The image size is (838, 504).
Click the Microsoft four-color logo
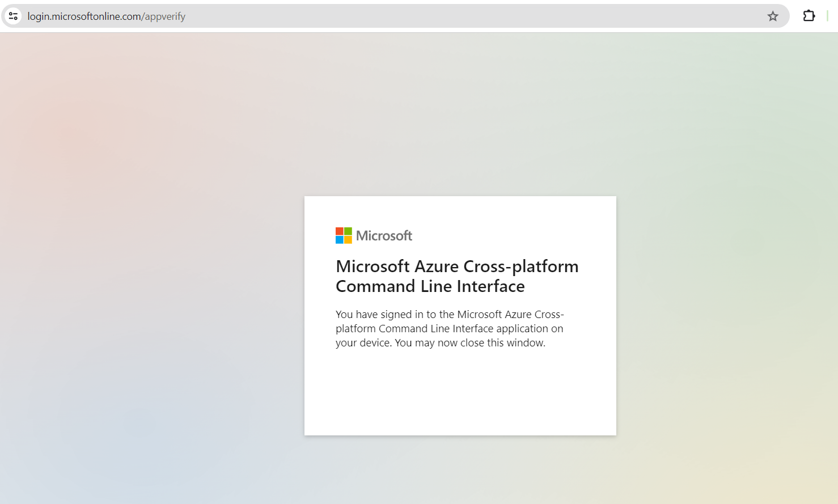[344, 235]
